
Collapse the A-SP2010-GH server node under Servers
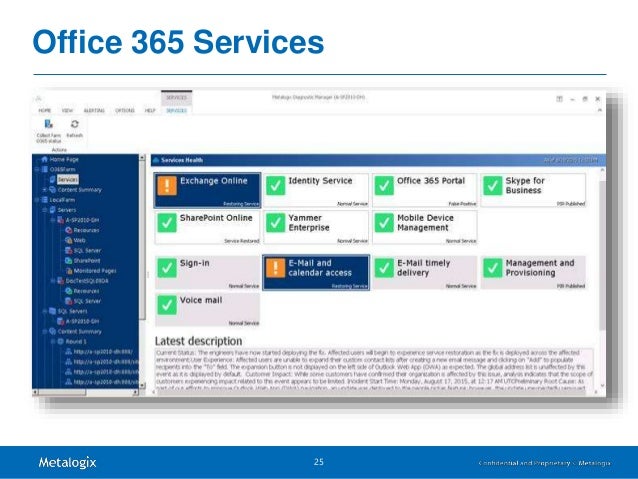tap(52, 220)
